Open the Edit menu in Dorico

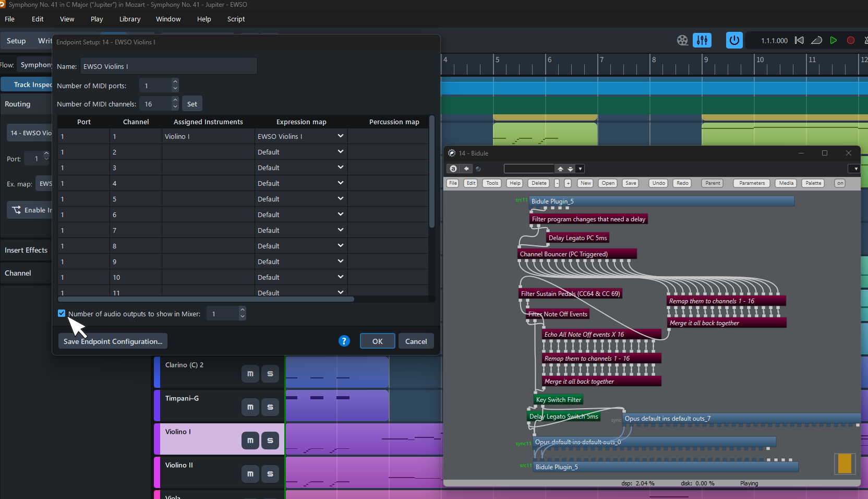pos(38,19)
